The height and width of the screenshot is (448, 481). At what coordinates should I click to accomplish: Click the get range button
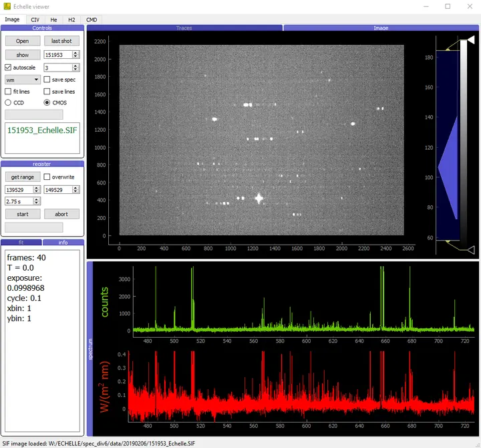click(x=23, y=177)
